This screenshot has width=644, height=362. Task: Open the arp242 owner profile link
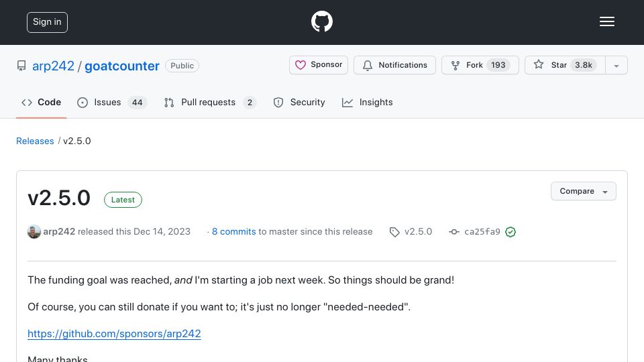(x=54, y=66)
